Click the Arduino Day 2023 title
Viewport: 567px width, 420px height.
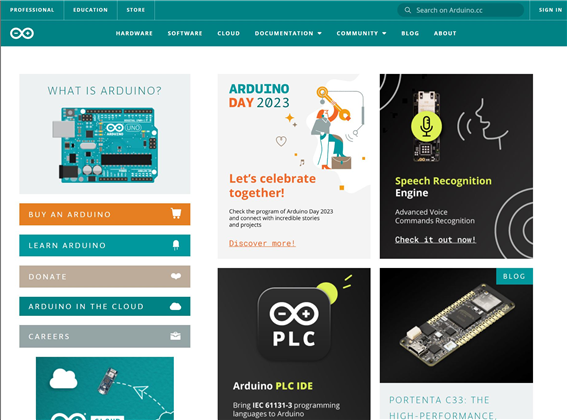coord(259,96)
